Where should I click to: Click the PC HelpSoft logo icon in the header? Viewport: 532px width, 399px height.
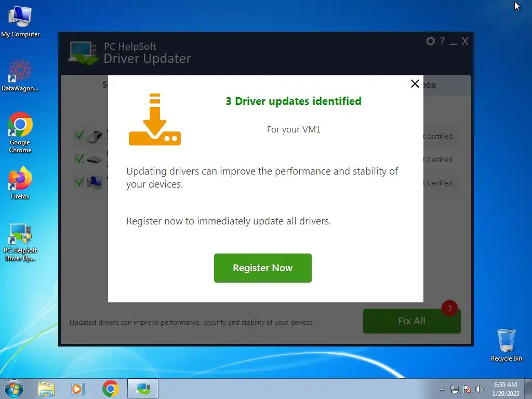83,53
